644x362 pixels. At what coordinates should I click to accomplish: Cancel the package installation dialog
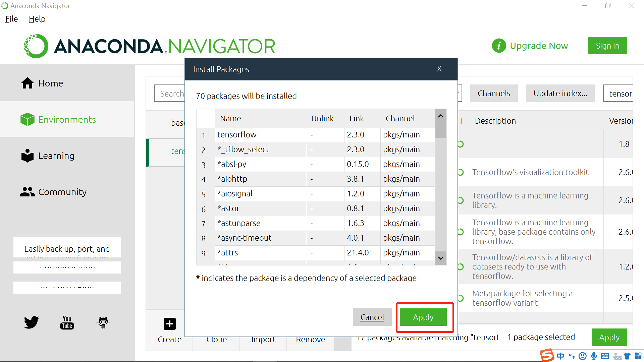coord(372,317)
